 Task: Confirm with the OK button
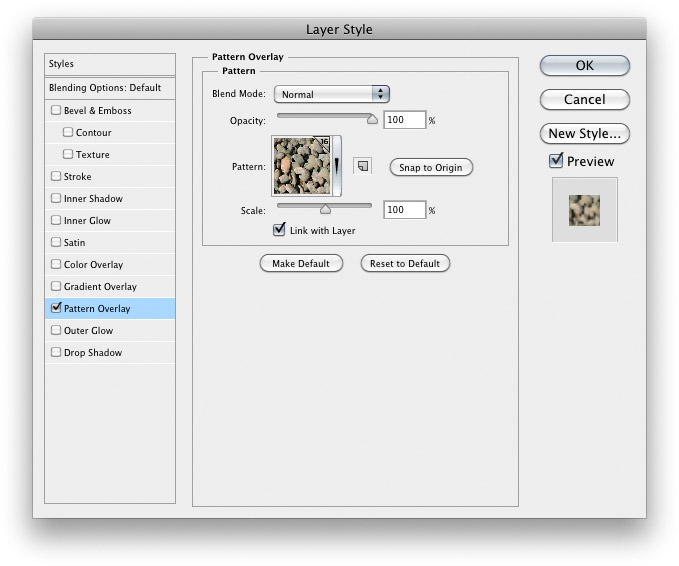[x=585, y=65]
